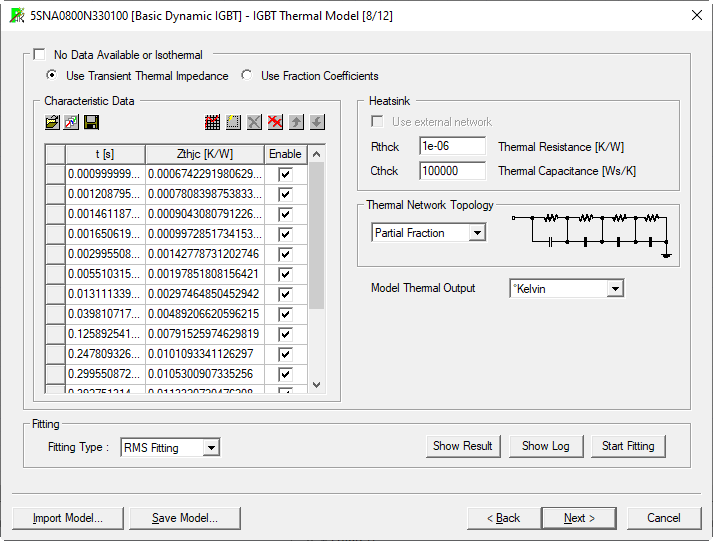Save characteristic data with floppy disk icon

91,122
